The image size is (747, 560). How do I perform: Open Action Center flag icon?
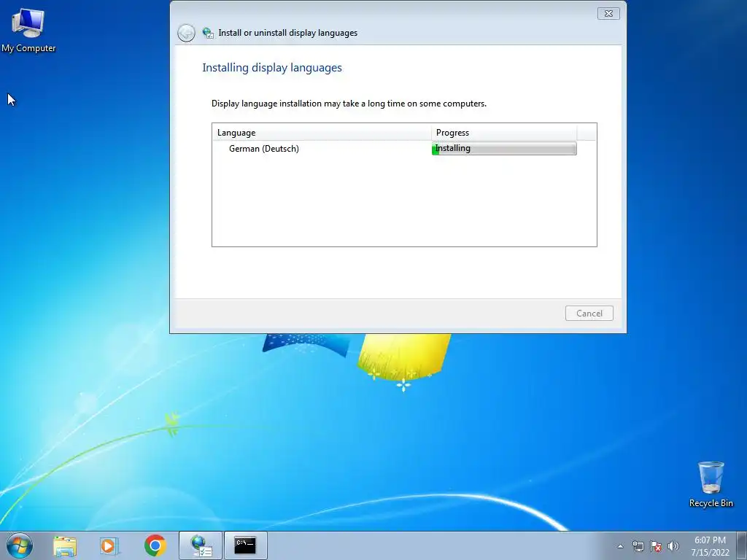(x=656, y=546)
